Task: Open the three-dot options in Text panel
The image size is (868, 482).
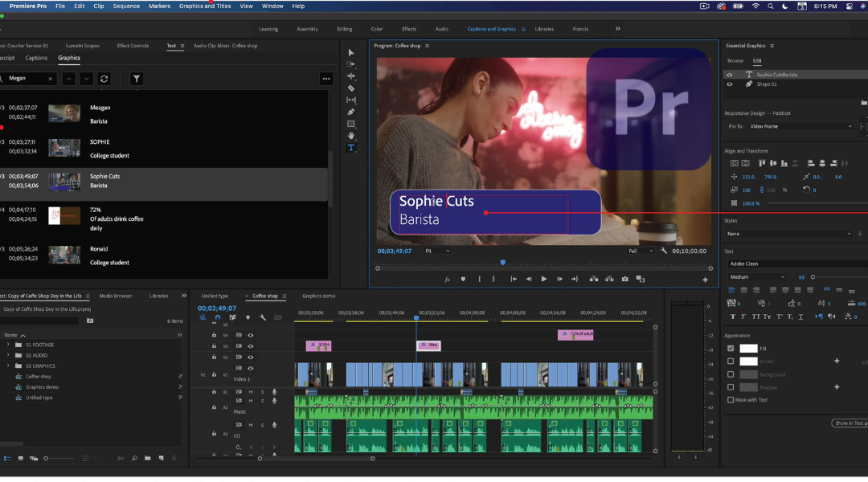Action: coord(326,79)
